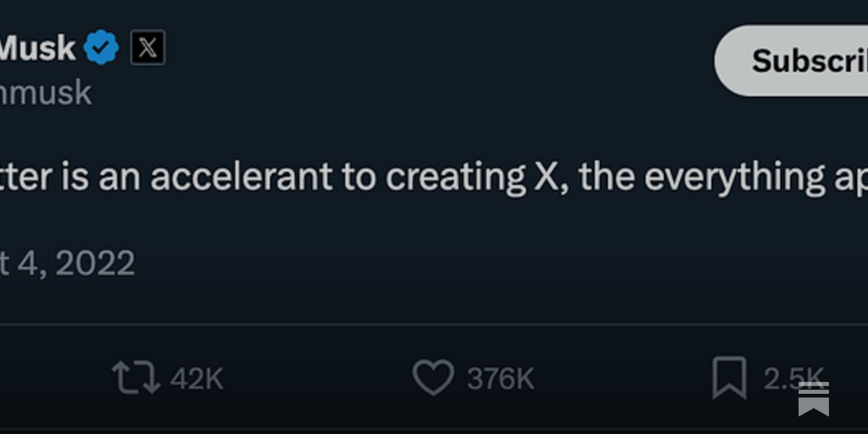Open the 4, 2022 timestamp link

[x=67, y=264]
